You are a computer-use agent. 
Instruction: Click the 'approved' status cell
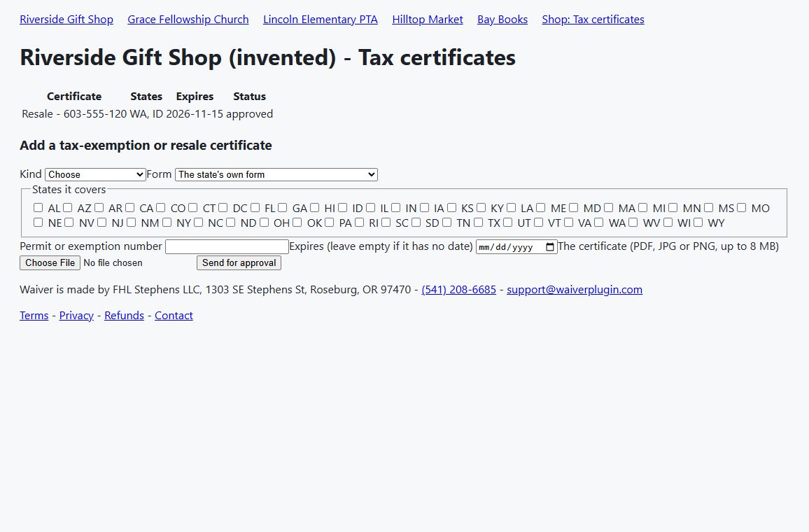[x=250, y=114]
